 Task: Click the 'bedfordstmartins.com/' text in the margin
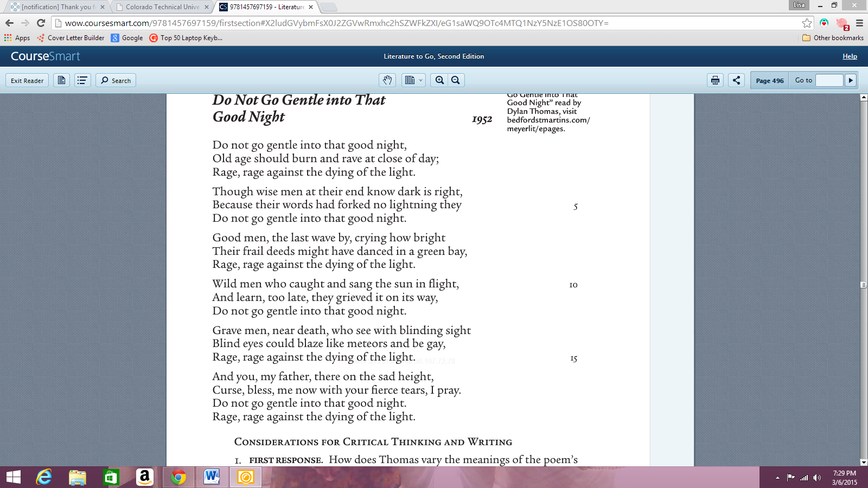pyautogui.click(x=548, y=120)
